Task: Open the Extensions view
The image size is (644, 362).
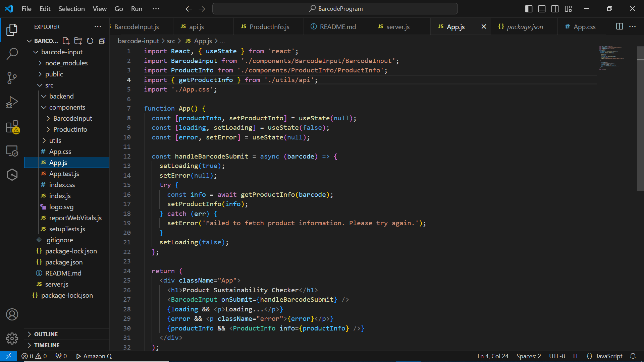Action: (12, 127)
